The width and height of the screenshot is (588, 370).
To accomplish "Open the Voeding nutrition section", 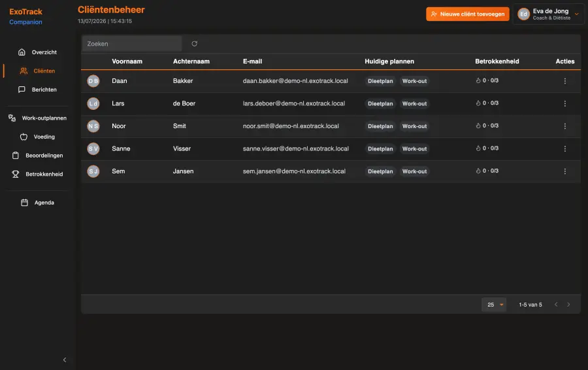I will click(x=37, y=137).
